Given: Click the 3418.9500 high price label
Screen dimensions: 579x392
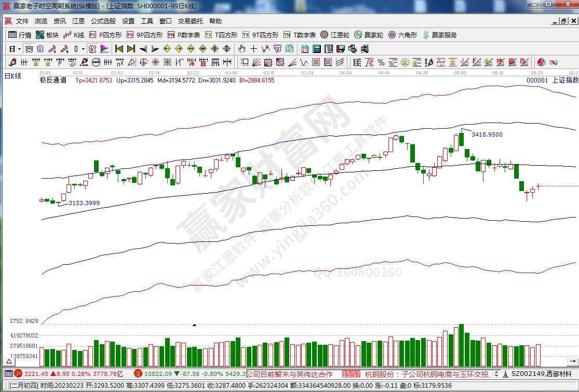Looking at the screenshot, I should pos(487,134).
